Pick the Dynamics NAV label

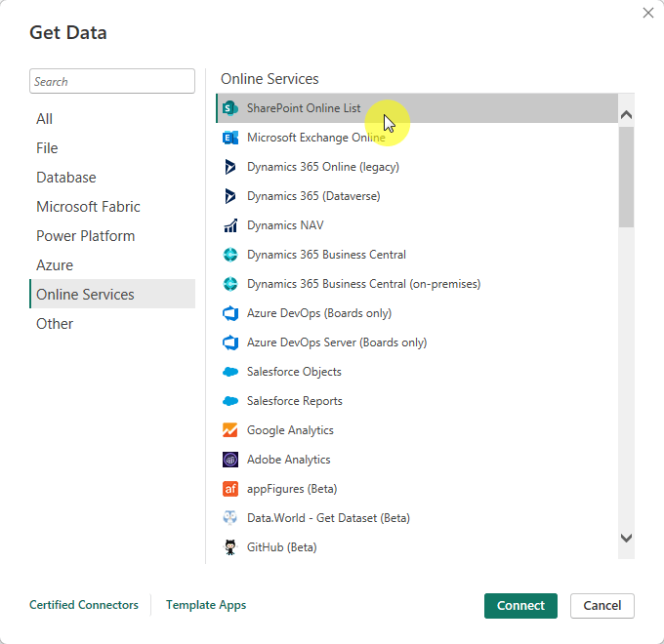click(x=285, y=225)
